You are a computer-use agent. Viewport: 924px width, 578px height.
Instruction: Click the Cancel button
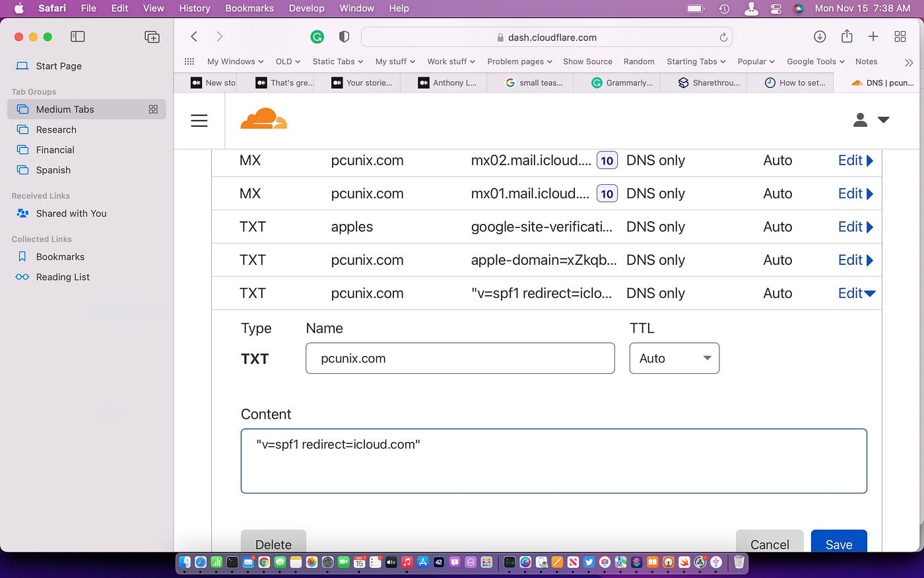click(x=770, y=542)
